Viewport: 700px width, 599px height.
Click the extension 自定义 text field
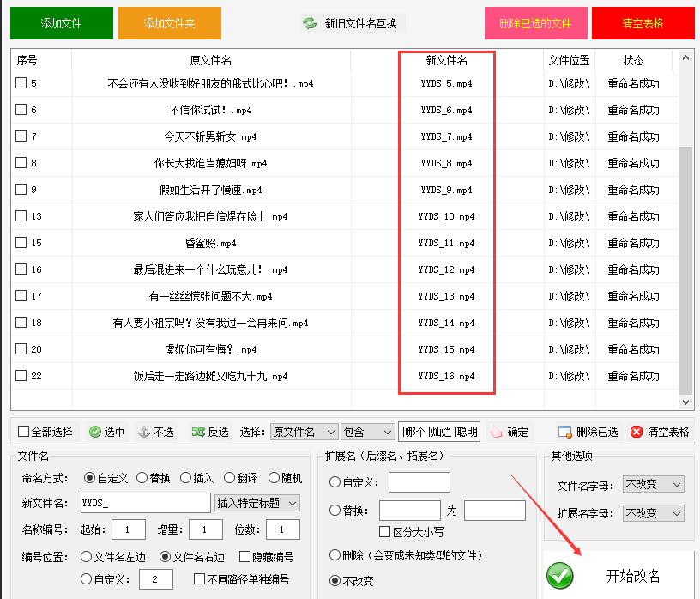[x=419, y=482]
